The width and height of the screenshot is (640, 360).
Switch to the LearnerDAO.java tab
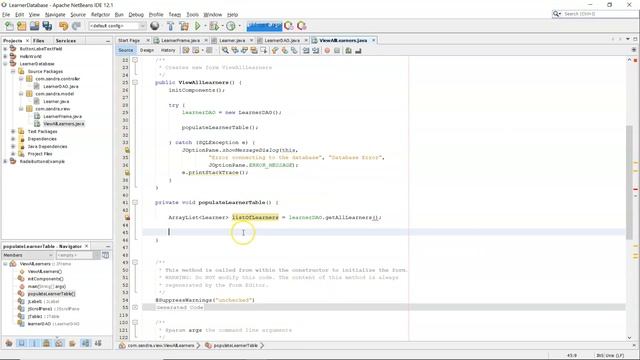tap(282, 40)
